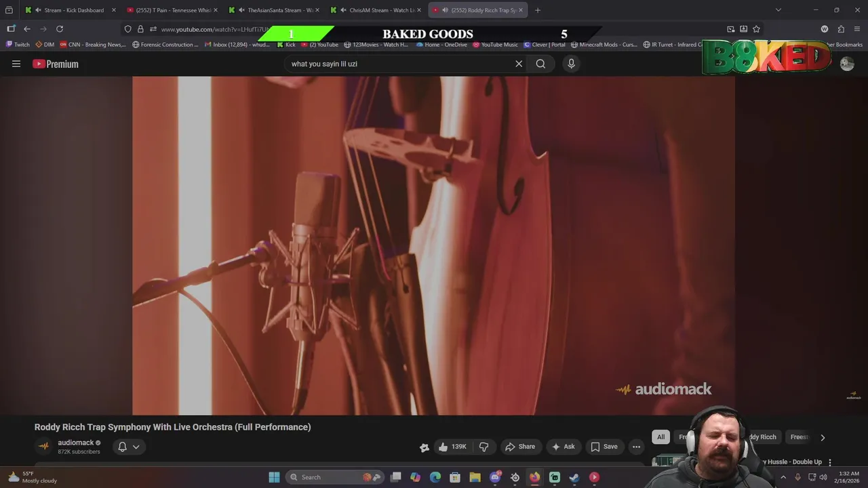Screen dimensions: 868x488
Task: Clear the YouTube search box text
Action: coord(519,64)
